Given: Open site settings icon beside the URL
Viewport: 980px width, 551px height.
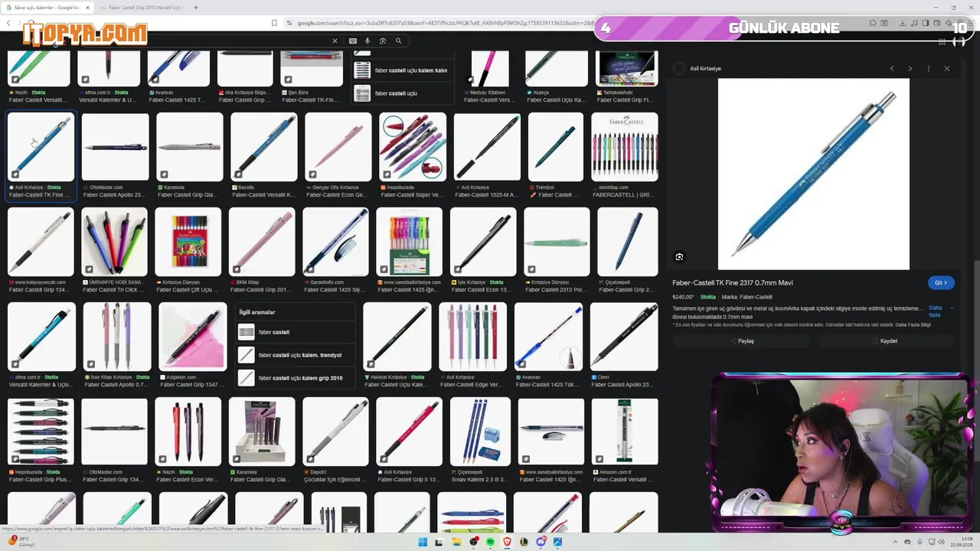Looking at the screenshot, I should pyautogui.click(x=289, y=23).
